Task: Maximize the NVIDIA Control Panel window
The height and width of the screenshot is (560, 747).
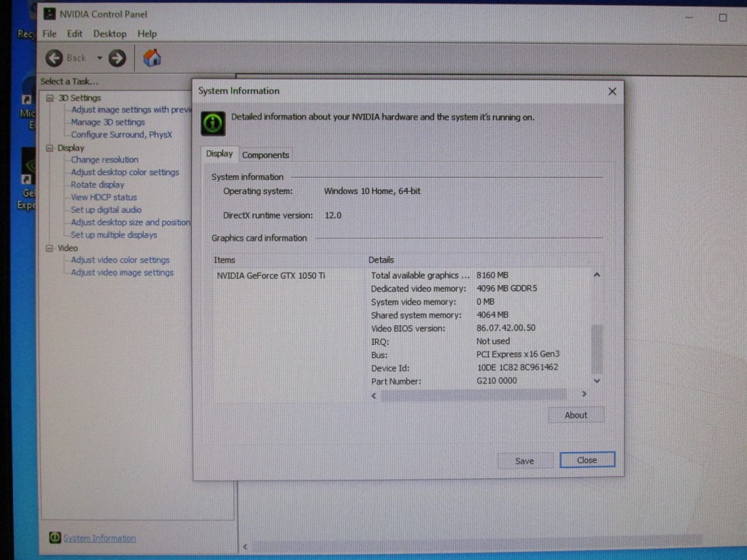Action: pos(723,17)
